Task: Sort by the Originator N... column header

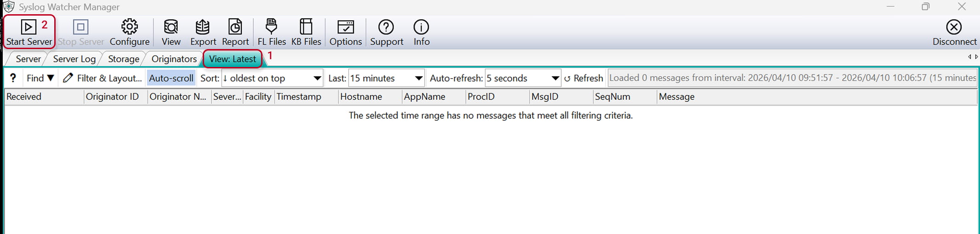Action: point(180,97)
